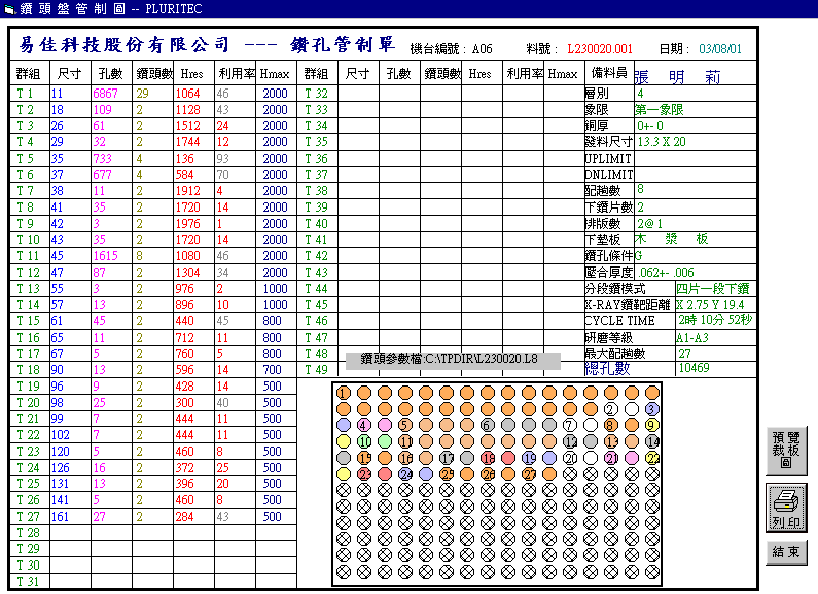The image size is (818, 594).
Task: Open the 預覽裁板圖 panel preview
Action: tap(786, 451)
